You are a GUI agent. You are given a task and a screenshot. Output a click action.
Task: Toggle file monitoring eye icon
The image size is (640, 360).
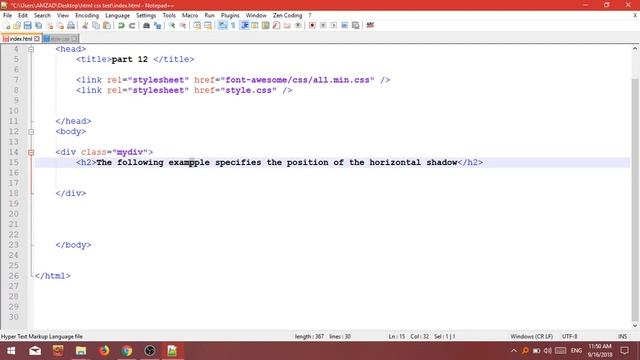point(298,25)
